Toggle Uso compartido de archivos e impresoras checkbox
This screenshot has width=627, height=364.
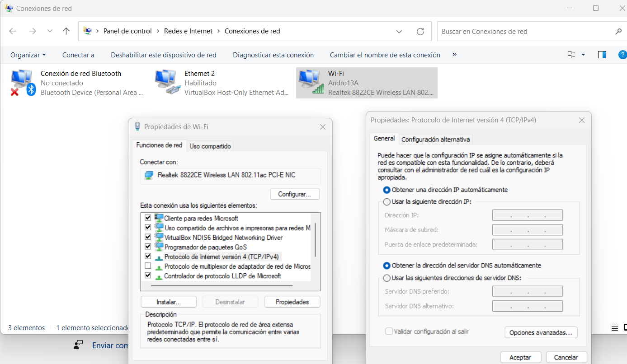[147, 227]
